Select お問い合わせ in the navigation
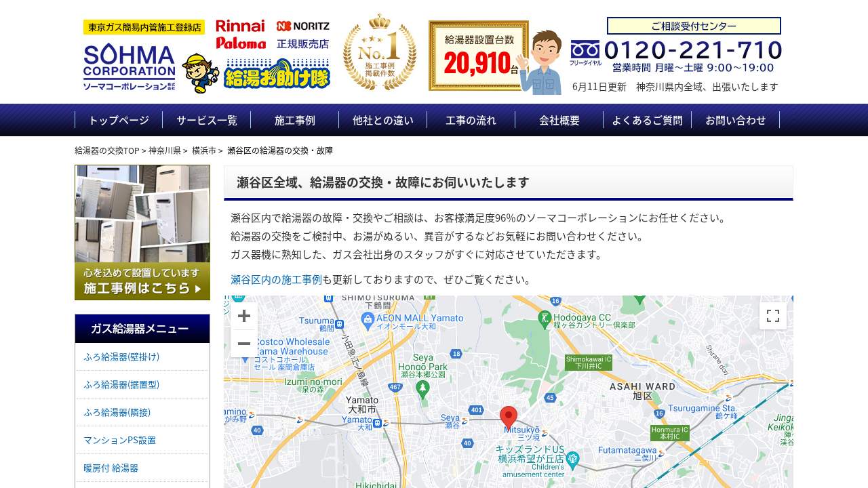Image resolution: width=868 pixels, height=488 pixels. tap(736, 120)
